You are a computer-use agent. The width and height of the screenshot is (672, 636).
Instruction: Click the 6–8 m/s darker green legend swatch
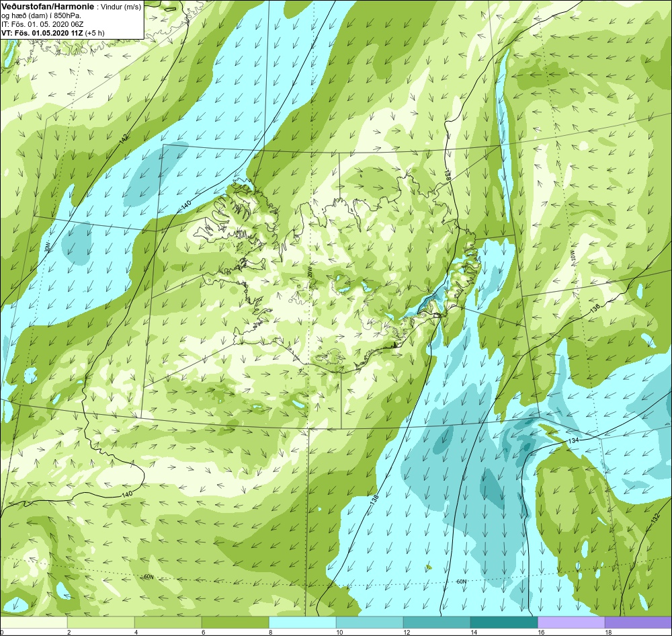[235, 623]
